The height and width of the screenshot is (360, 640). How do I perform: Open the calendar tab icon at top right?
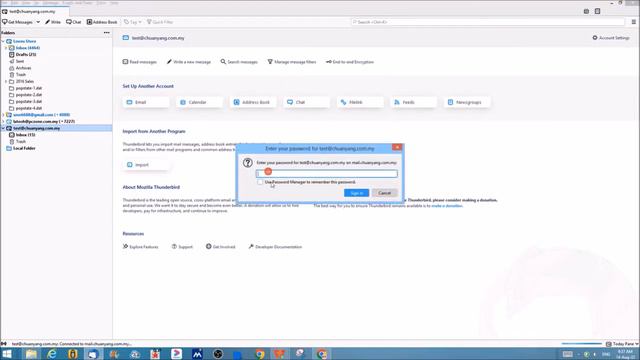tap(586, 11)
